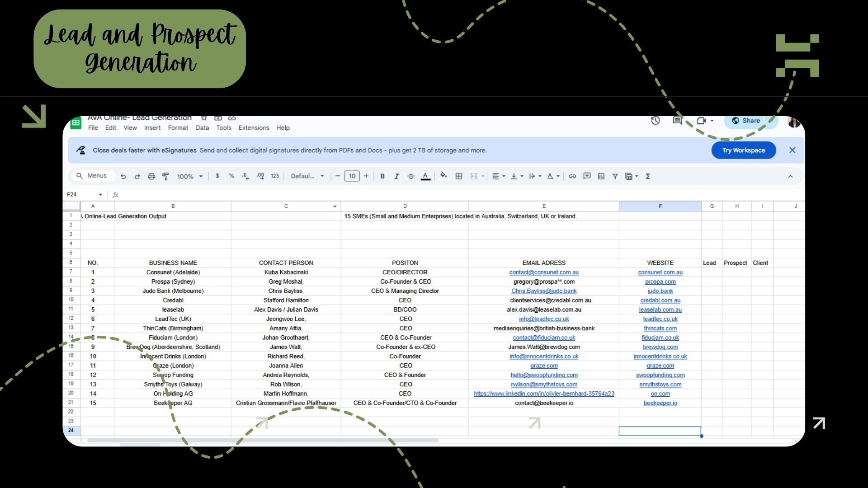Dismiss the eSignatures banner with X
The width and height of the screenshot is (868, 488).
tap(792, 150)
